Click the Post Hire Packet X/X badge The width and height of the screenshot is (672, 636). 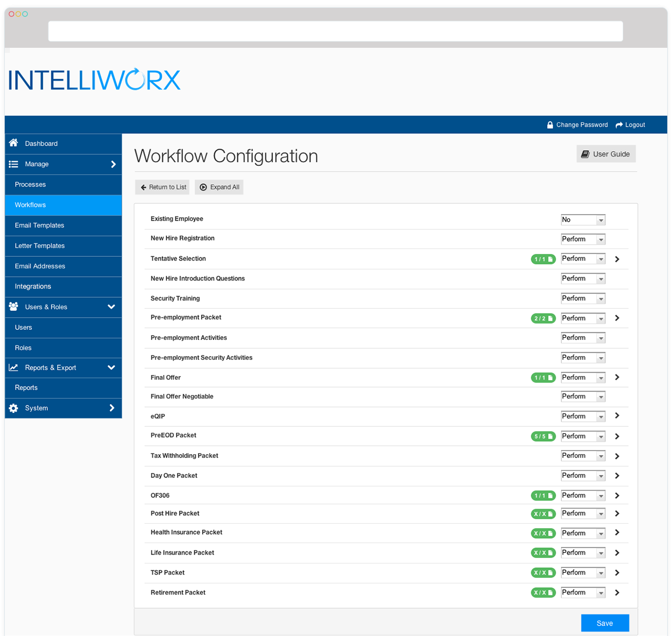[x=543, y=514]
